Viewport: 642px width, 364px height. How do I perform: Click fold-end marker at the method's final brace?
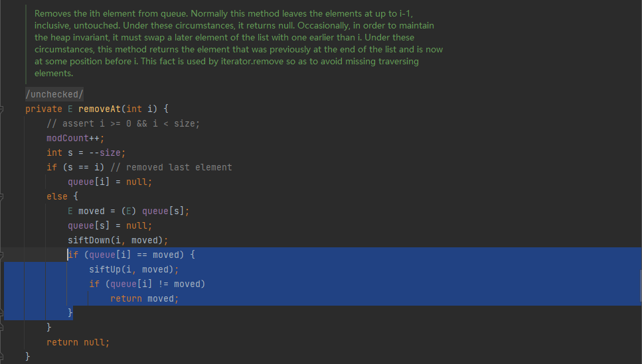[x=3, y=357]
